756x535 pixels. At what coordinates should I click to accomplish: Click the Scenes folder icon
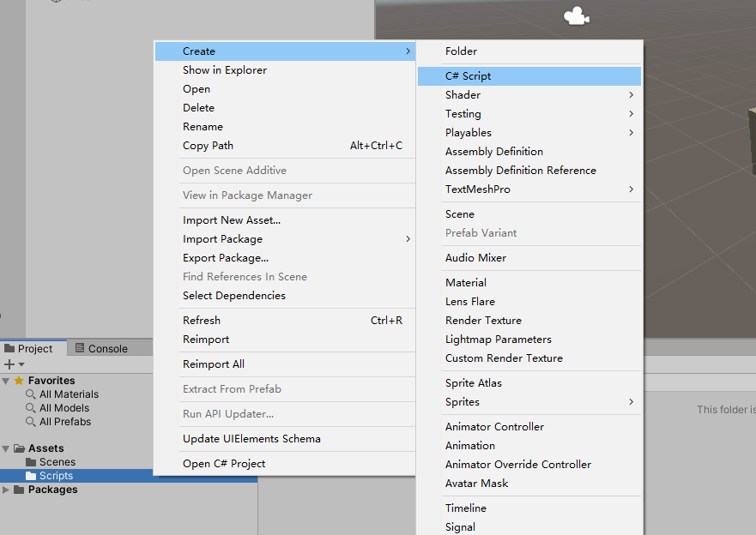coord(32,462)
